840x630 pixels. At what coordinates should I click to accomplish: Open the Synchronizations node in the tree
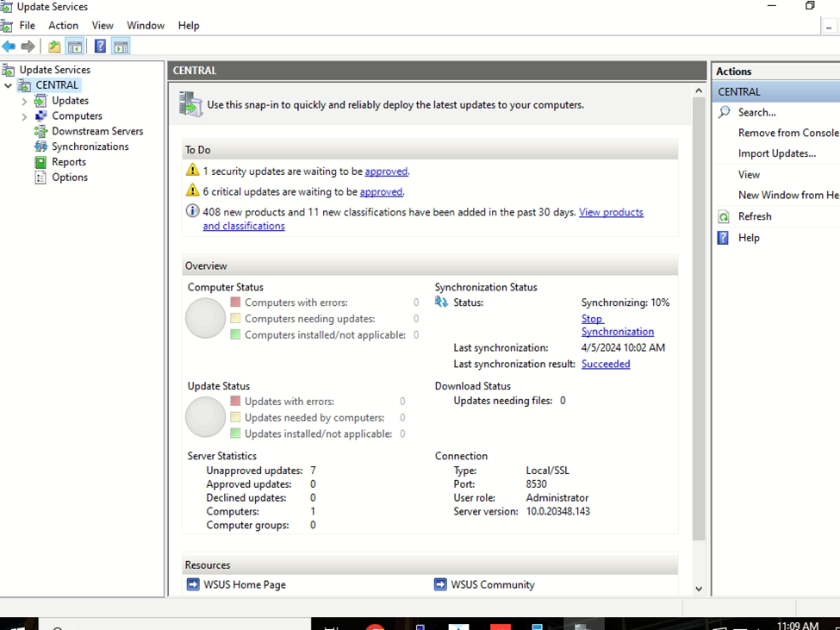click(x=90, y=147)
